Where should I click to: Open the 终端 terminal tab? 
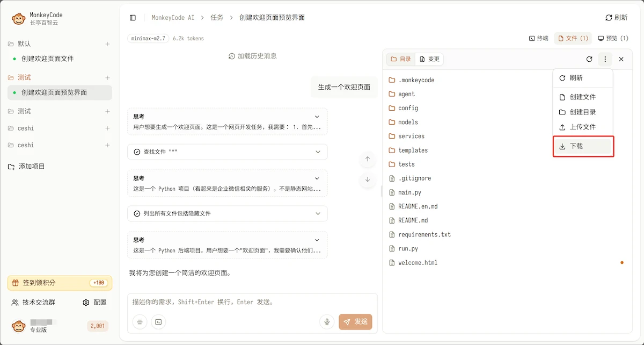coord(539,39)
